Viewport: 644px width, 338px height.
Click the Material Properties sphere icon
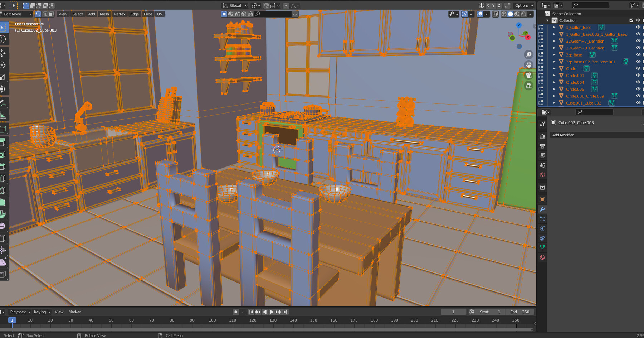(542, 257)
